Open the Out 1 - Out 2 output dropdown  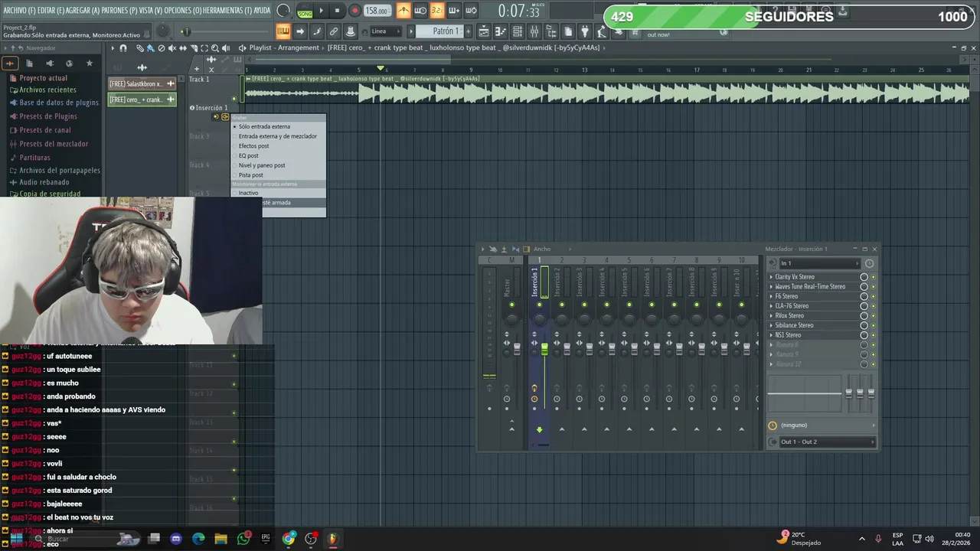point(827,442)
